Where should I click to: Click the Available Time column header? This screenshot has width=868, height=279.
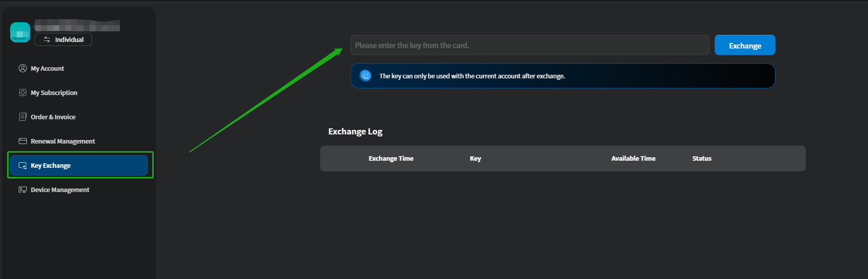(633, 159)
